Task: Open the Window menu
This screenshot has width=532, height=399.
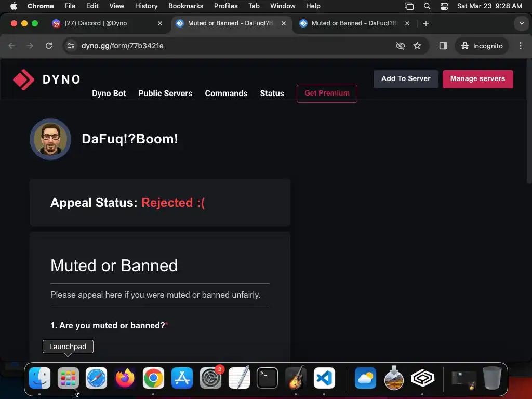Action: tap(283, 6)
